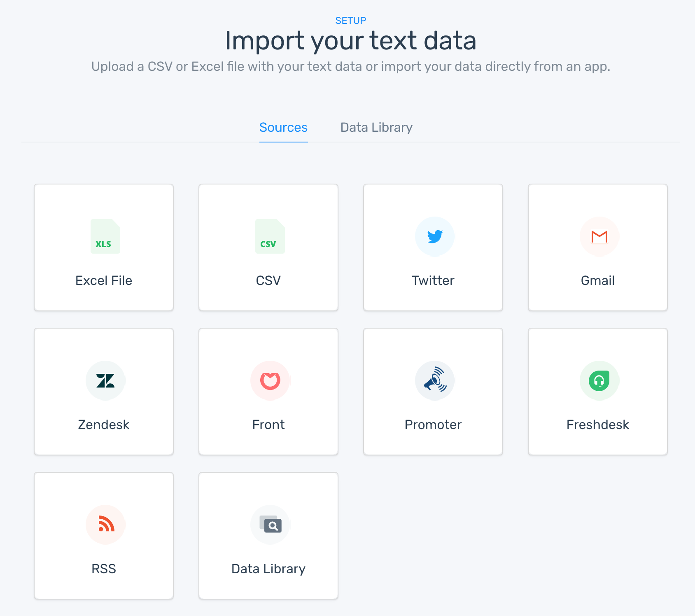Click the Freshdesk label text
Image resolution: width=695 pixels, height=616 pixels.
pyautogui.click(x=598, y=425)
